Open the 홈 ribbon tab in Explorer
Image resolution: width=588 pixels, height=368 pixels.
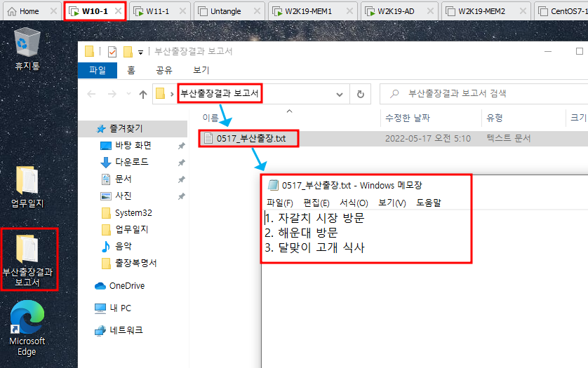tap(131, 70)
